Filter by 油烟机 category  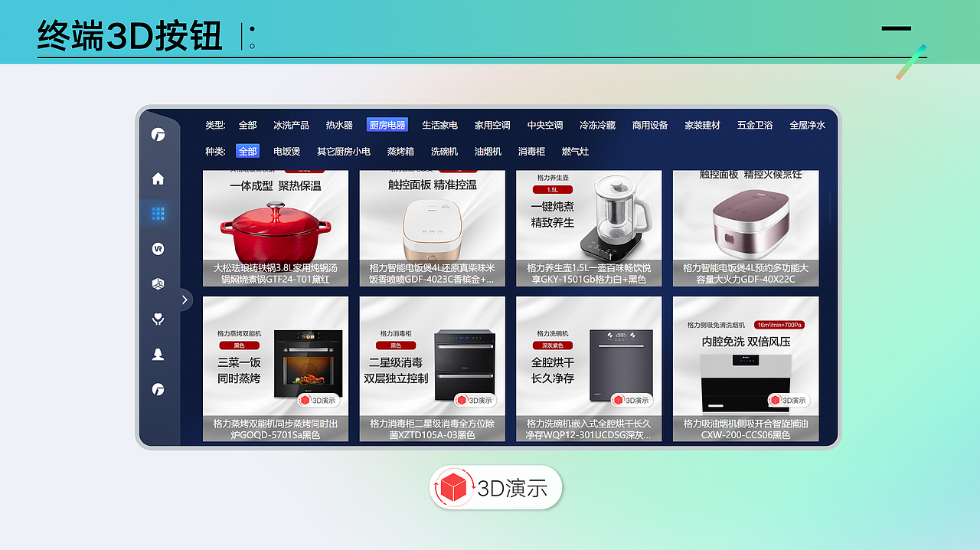[488, 151]
